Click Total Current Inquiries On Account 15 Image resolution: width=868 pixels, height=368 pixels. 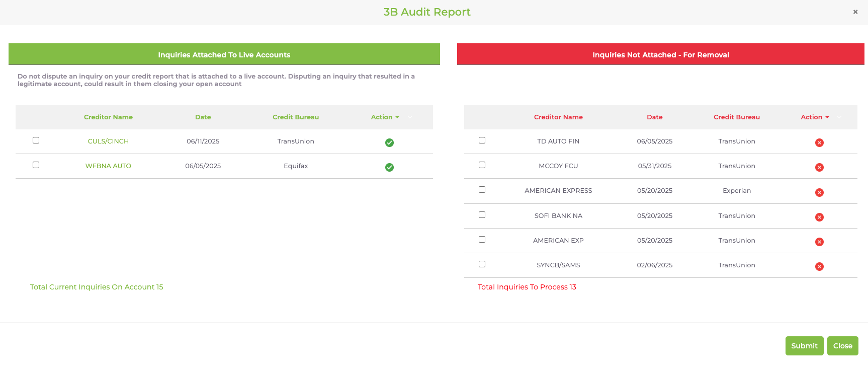click(x=97, y=287)
